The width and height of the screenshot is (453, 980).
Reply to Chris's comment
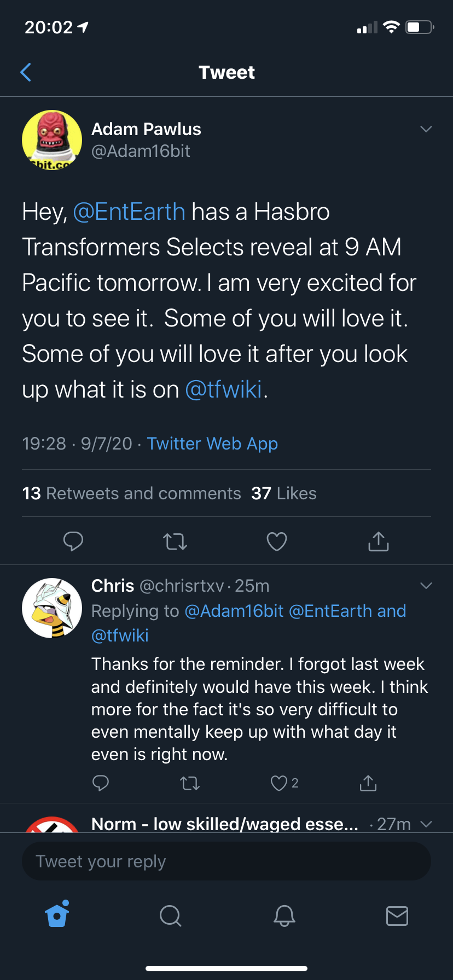click(101, 783)
